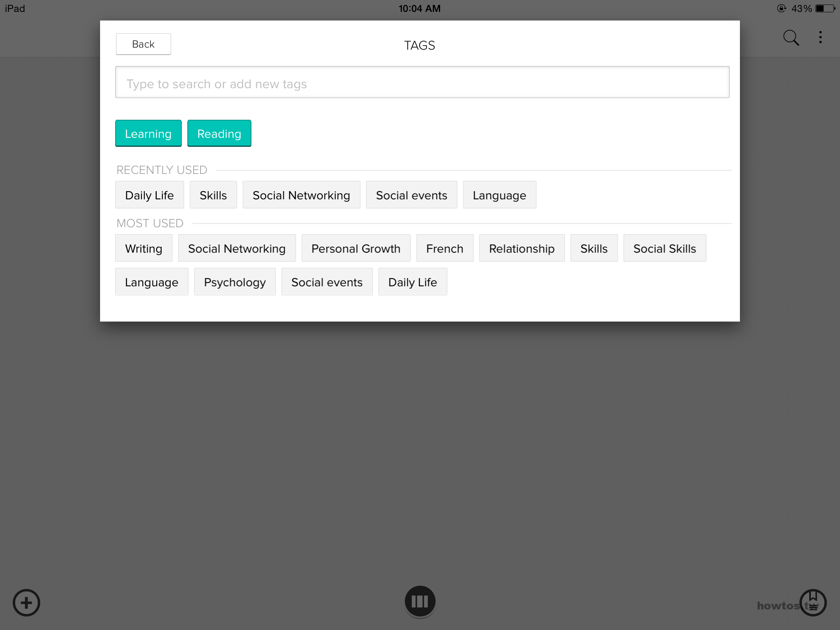Select Language tag under Most Used
Screen dimensions: 840x630
tap(151, 282)
